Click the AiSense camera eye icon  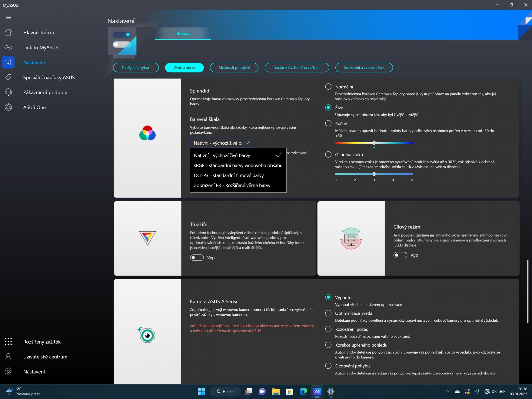pos(147,334)
